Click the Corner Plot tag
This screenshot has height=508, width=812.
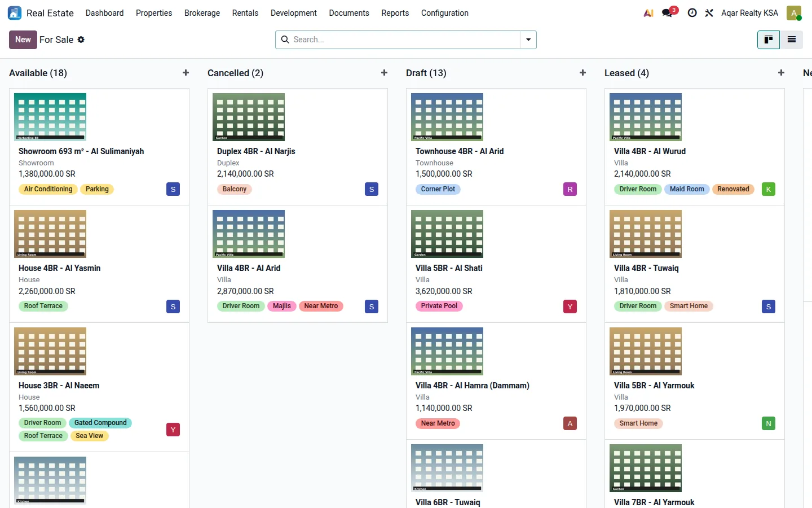[438, 189]
